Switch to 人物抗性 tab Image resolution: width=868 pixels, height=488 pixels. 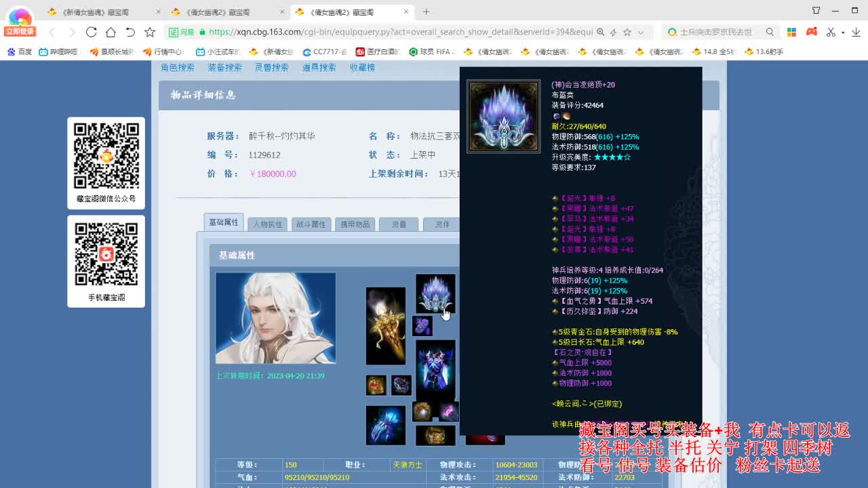(x=267, y=222)
